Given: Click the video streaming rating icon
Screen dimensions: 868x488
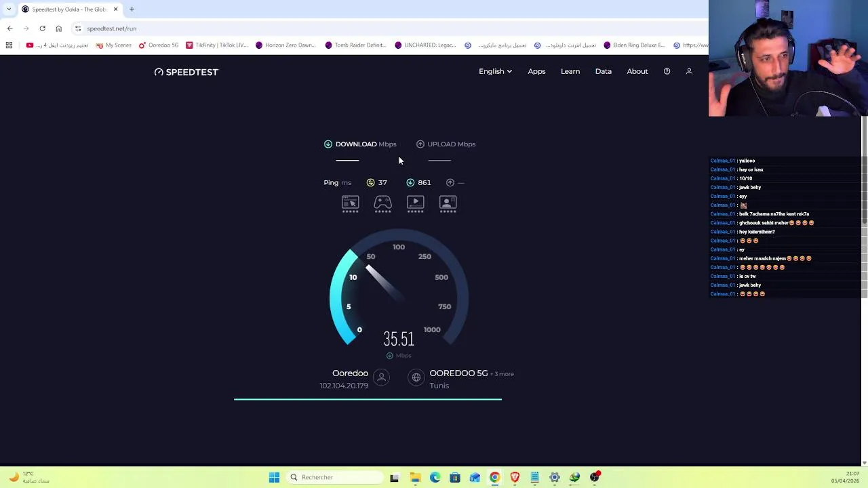Looking at the screenshot, I should tap(415, 204).
